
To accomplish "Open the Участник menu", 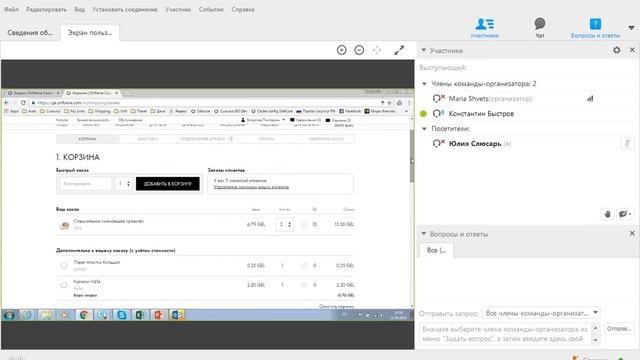I will pos(178,9).
